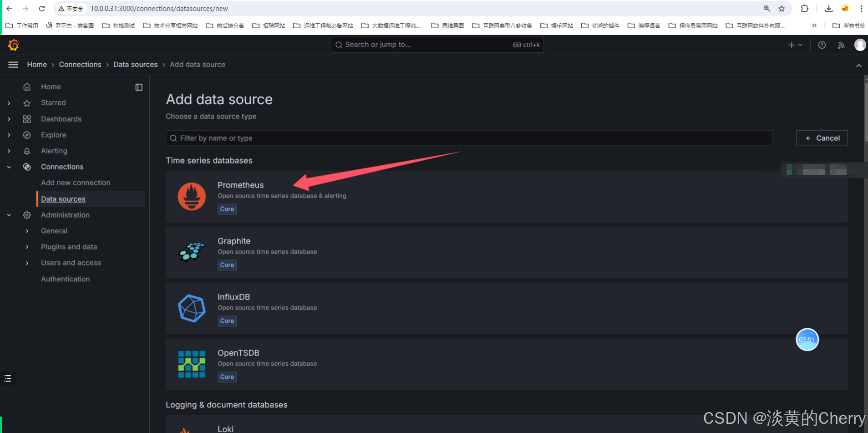Open the plus New dropdown
This screenshot has width=868, height=433.
[795, 45]
